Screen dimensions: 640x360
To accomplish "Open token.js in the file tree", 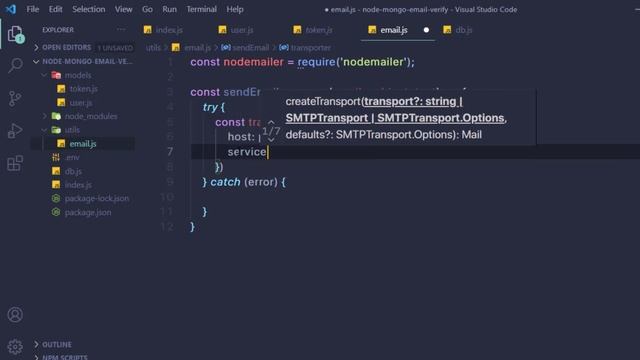I will [x=83, y=89].
